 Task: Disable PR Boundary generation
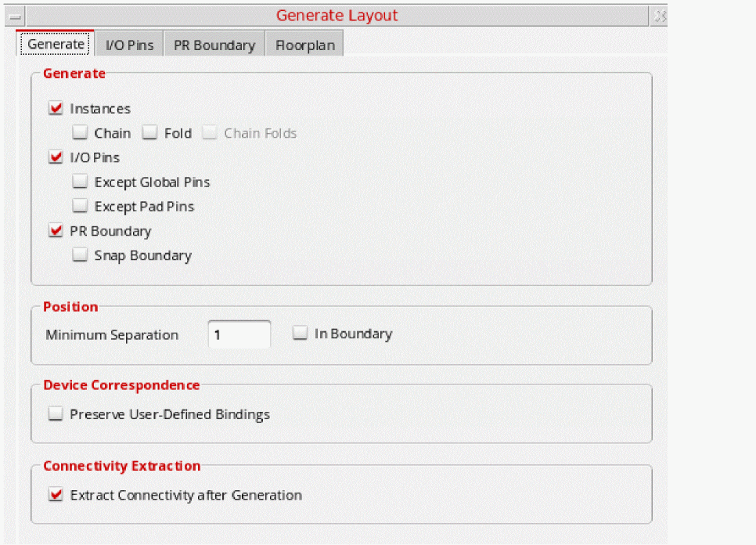click(x=56, y=231)
